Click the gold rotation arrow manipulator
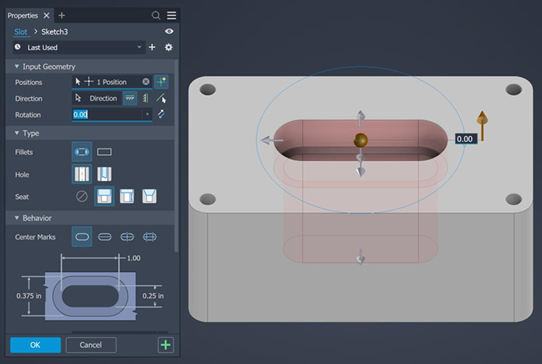542x364 pixels. tap(482, 125)
